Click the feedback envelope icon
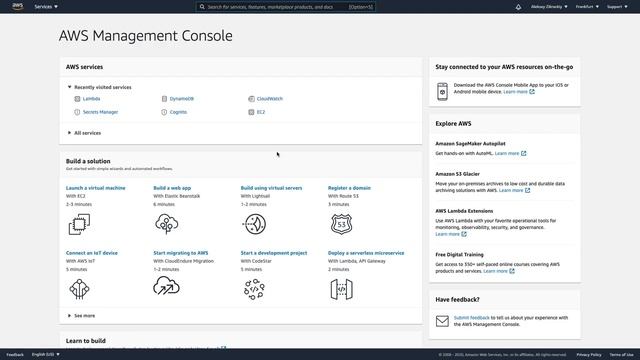Viewport: 640px width, 360px height. pyautogui.click(x=442, y=321)
